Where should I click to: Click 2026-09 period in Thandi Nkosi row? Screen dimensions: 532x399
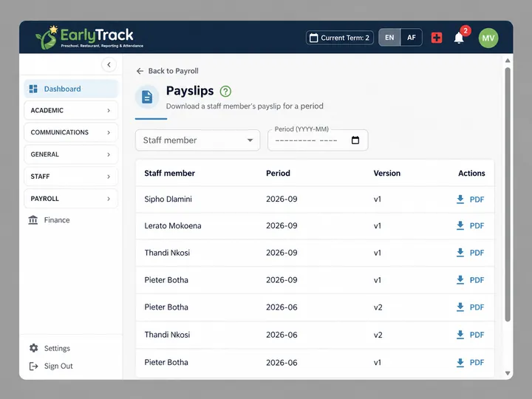pyautogui.click(x=282, y=253)
